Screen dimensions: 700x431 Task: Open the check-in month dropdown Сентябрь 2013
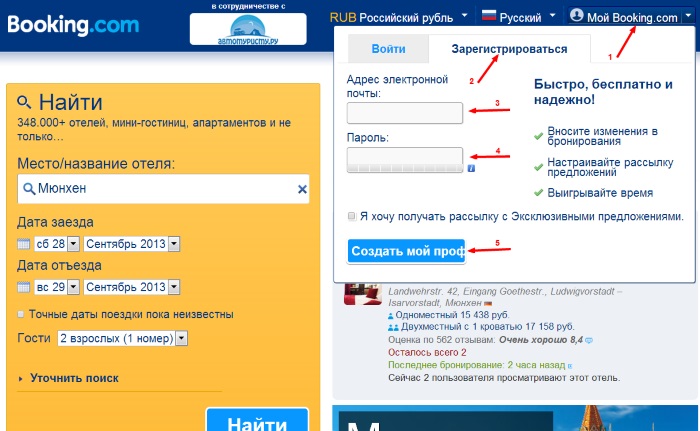pos(132,244)
